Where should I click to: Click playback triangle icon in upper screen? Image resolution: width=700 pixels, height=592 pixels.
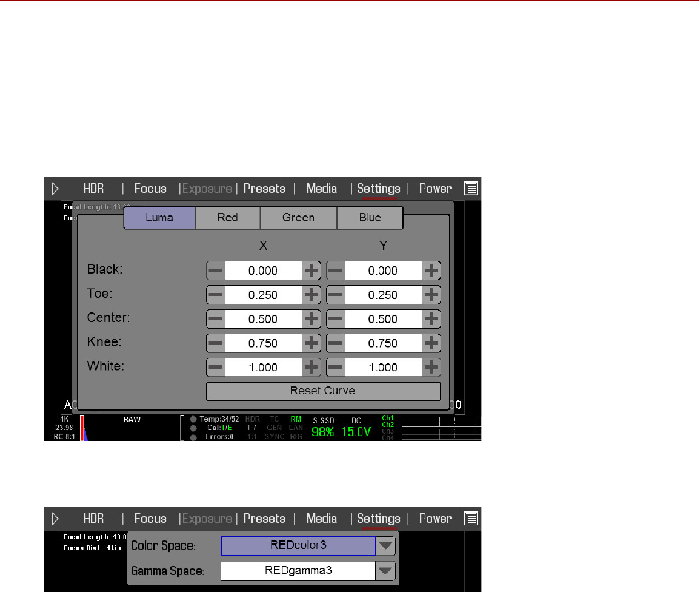tap(55, 189)
